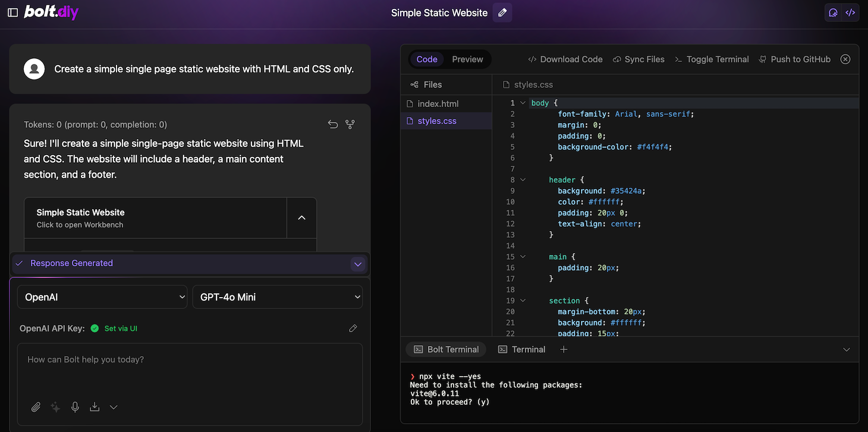Click the export chat download icon
Screen dimensions: 868x432
click(95, 407)
